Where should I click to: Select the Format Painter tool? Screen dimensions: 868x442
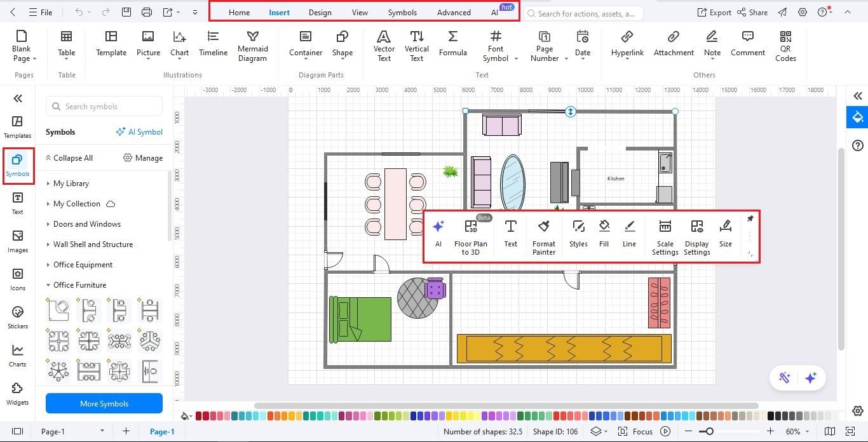coord(543,235)
